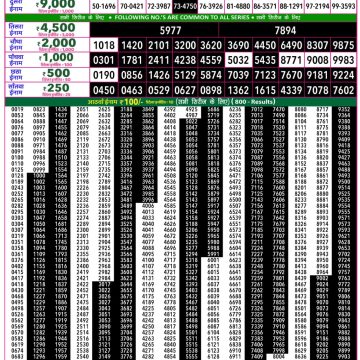Click the number 5435
This screenshot has height=360, width=360.
(x=265, y=60)
